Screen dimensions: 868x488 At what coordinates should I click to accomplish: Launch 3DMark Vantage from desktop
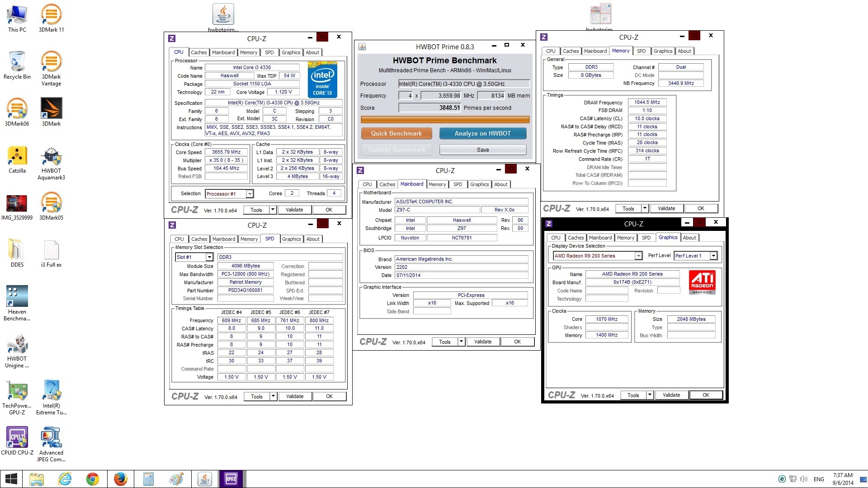pyautogui.click(x=51, y=68)
